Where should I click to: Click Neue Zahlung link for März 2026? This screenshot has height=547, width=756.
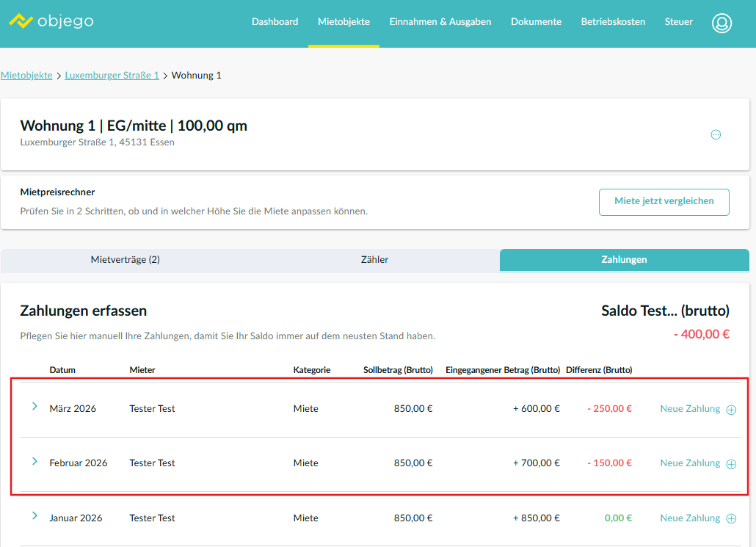tap(690, 409)
